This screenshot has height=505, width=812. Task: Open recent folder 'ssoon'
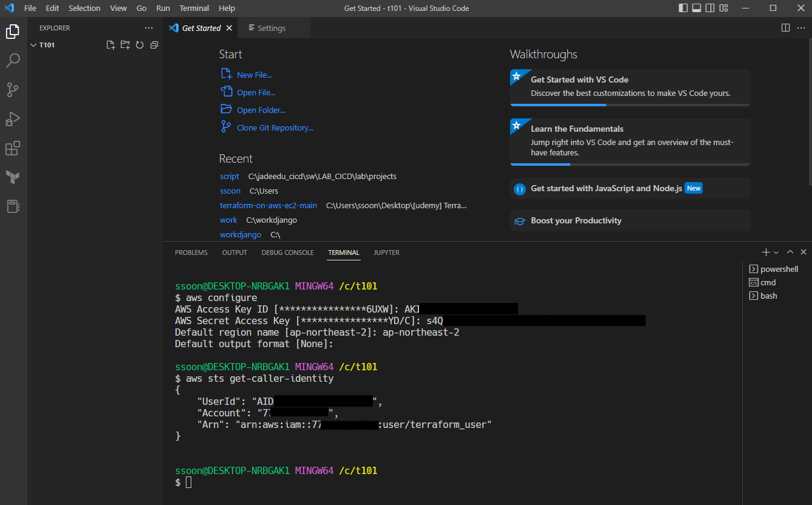tap(230, 191)
